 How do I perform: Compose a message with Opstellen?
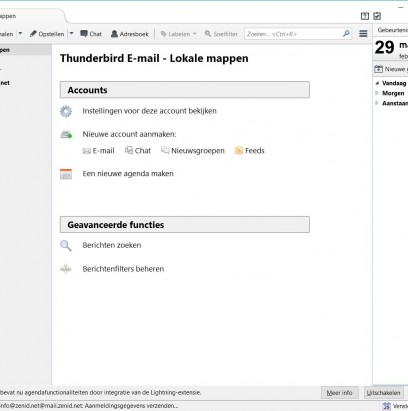47,34
